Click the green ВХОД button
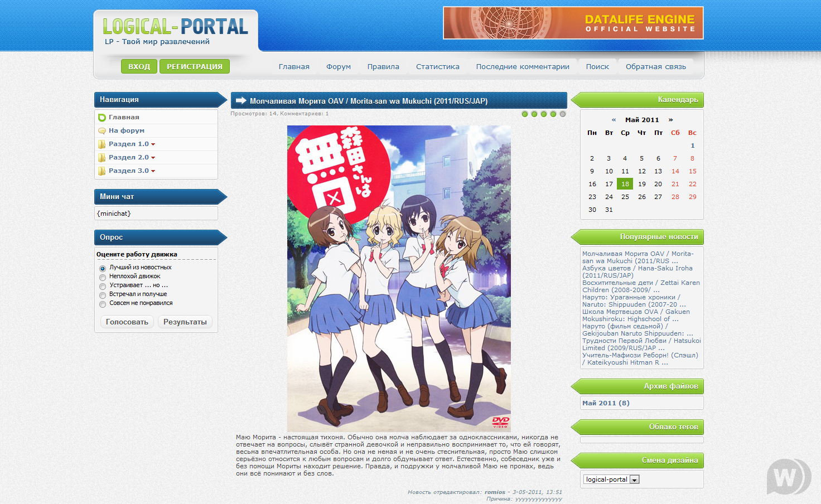The height and width of the screenshot is (504, 821). [x=139, y=66]
